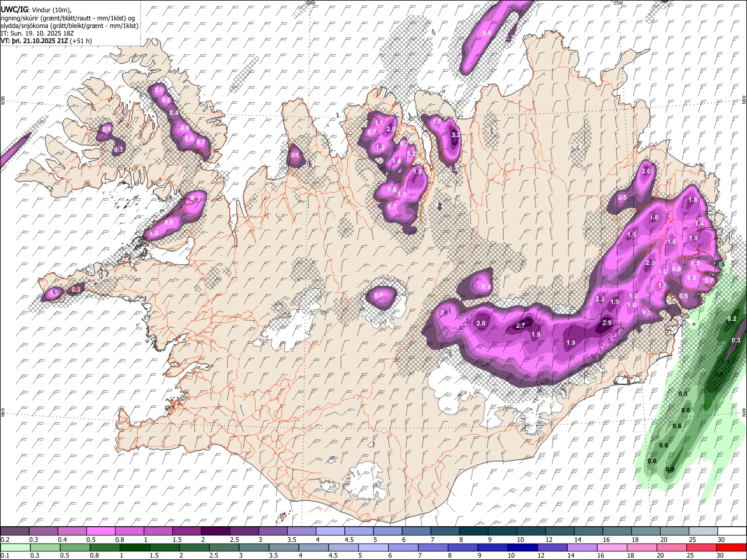Viewport: 747px width, 560px height.
Task: Click the "3.2" snowfall value on the map
Action: click(x=456, y=135)
